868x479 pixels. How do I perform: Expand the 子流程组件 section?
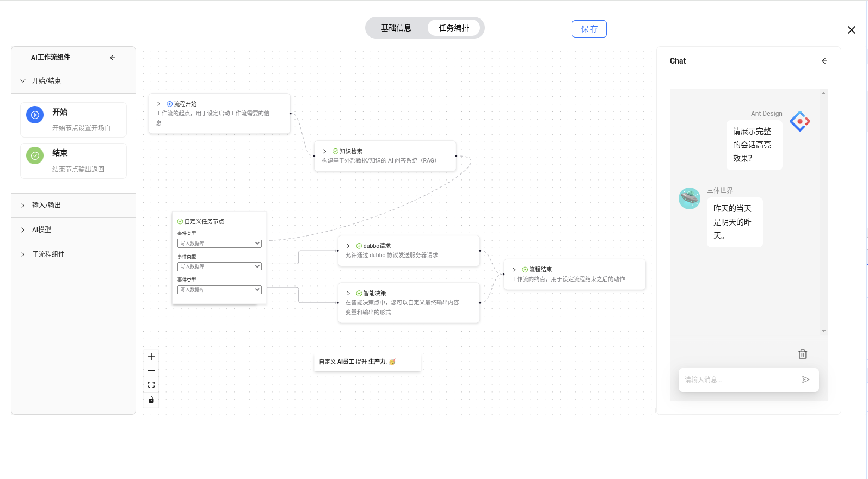(73, 254)
